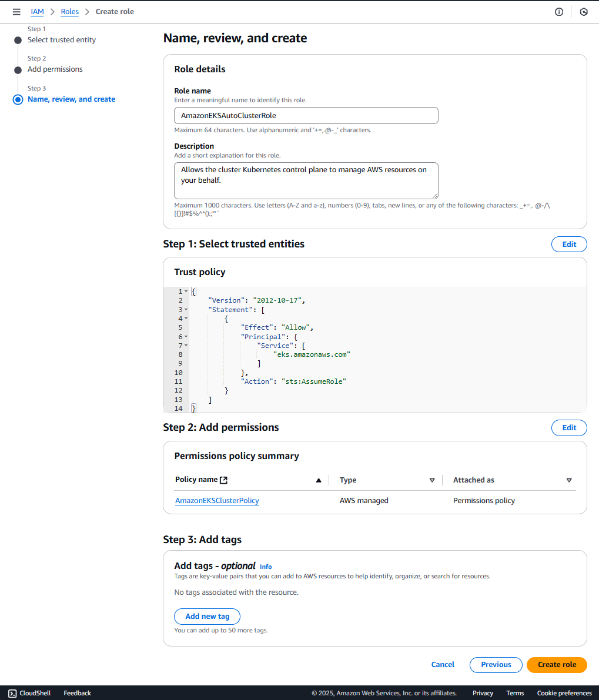
Task: Collapse the Service fold on line 7
Action: coord(186,346)
